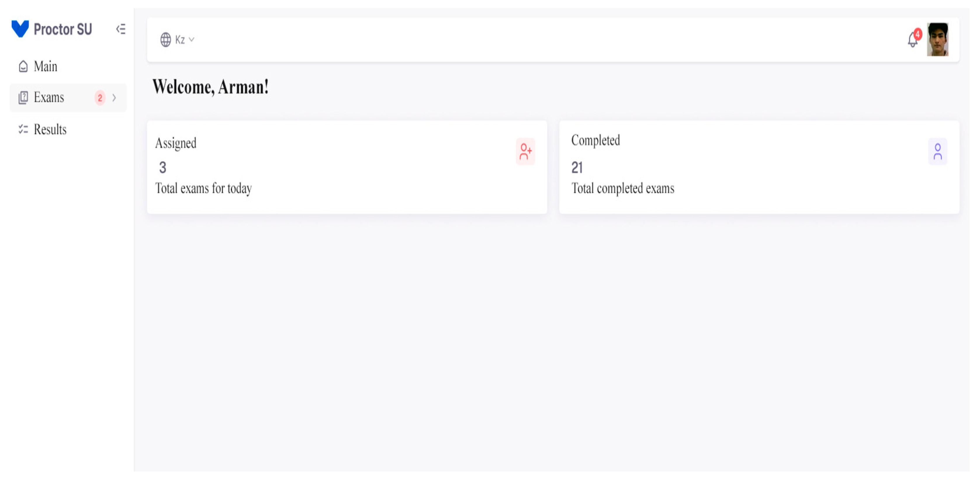Open the user profile avatar

coord(937,39)
